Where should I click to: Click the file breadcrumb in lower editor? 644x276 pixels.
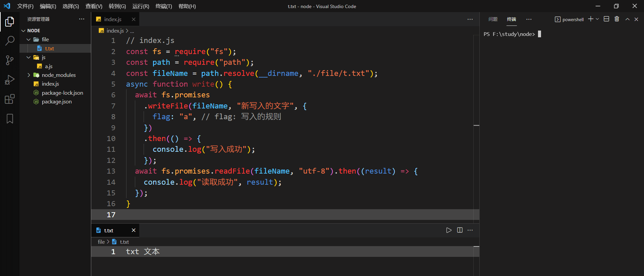click(x=101, y=242)
